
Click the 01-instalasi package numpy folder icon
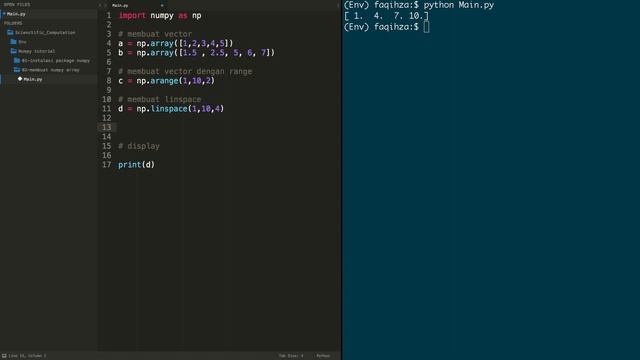[x=17, y=60]
